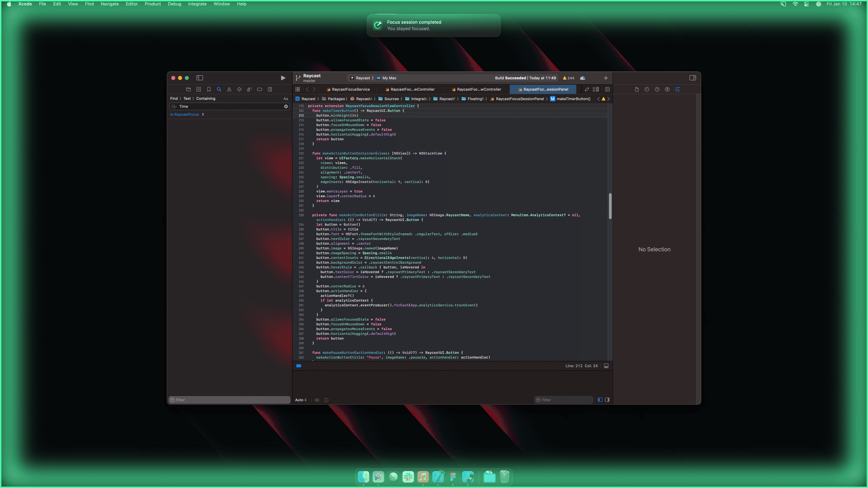Expand the In RaycastFocus search scope

pos(187,115)
